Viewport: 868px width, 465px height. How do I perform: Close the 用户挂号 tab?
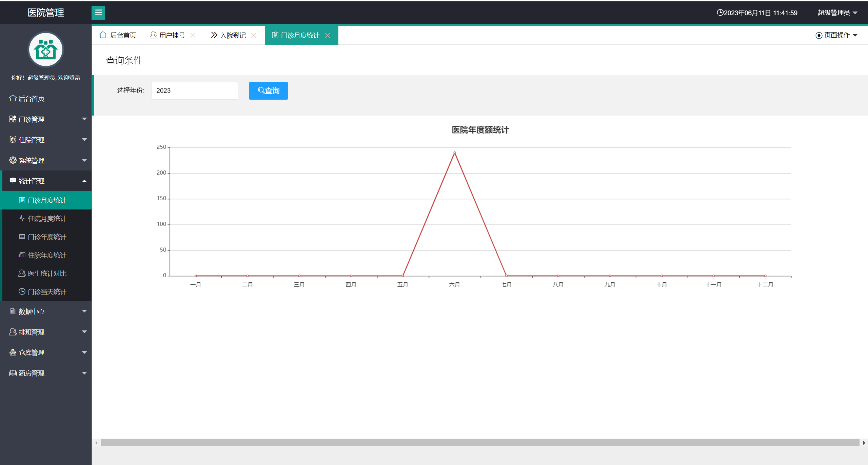193,35
